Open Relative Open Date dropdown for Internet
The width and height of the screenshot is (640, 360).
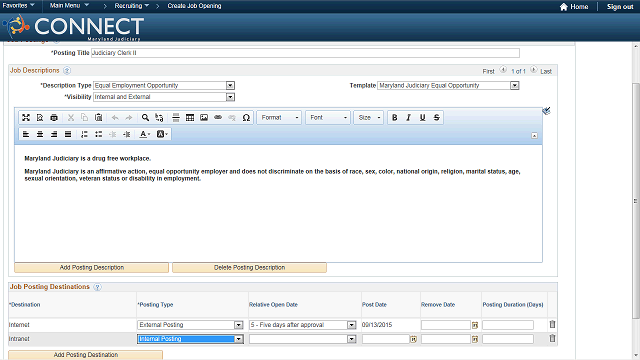tap(302, 325)
